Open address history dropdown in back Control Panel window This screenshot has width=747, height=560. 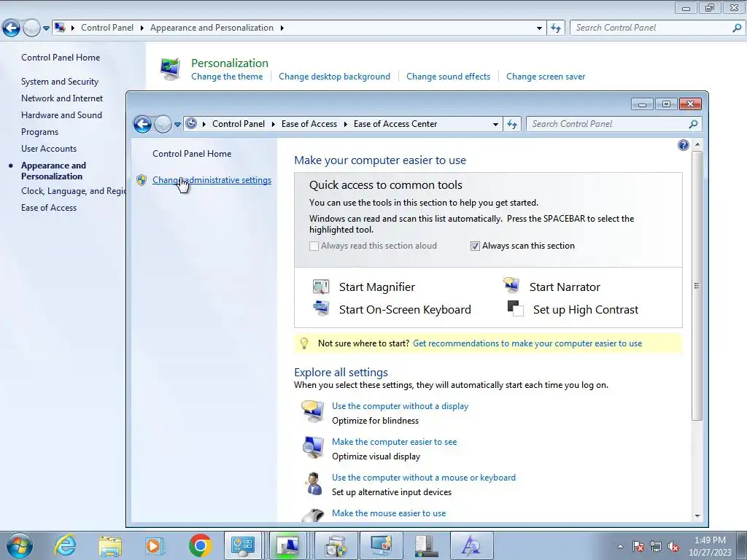click(x=539, y=28)
